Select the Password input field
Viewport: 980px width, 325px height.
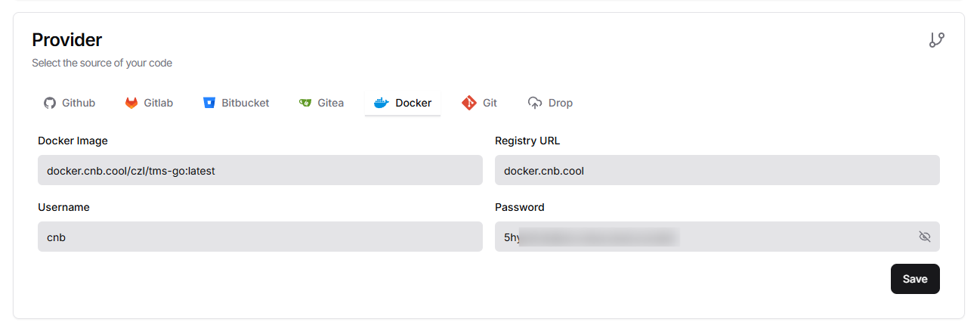pos(717,237)
